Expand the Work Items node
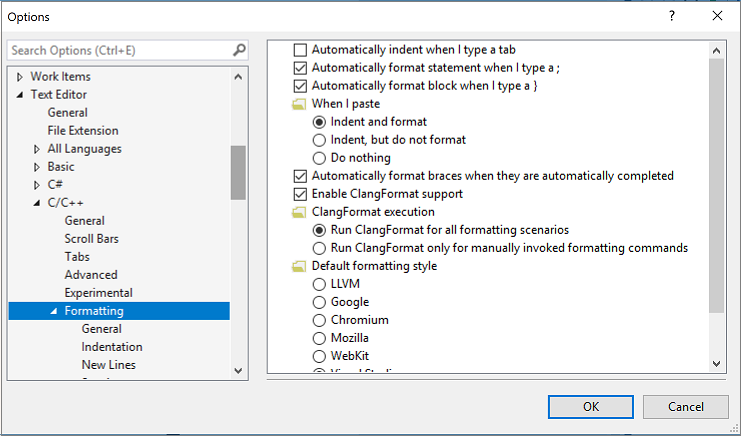 (x=20, y=77)
